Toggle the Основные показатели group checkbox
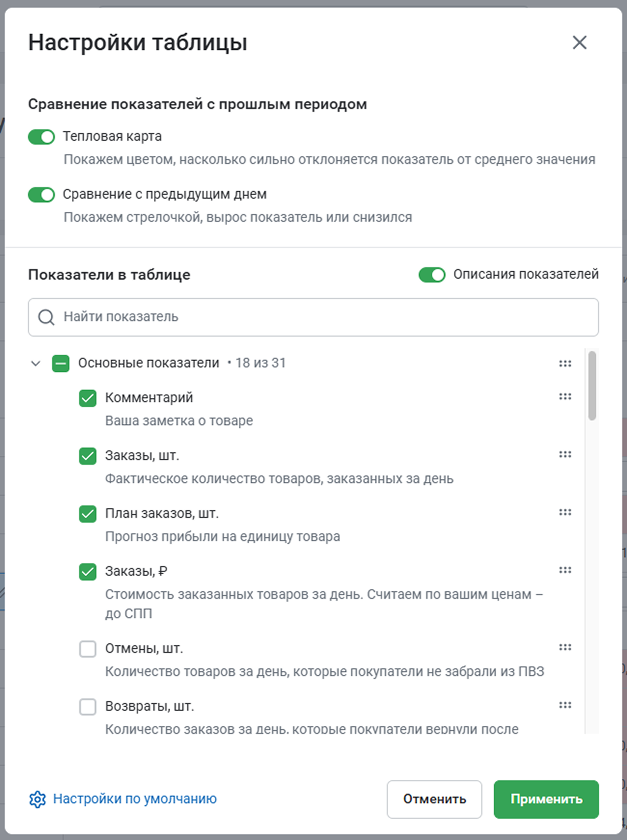Viewport: 627px width, 840px height. [x=61, y=364]
